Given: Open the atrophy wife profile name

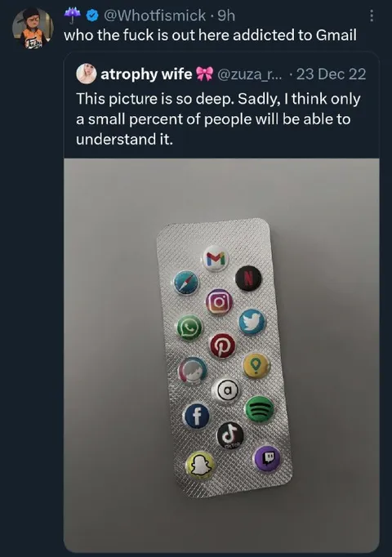Looking at the screenshot, I should click(x=146, y=74).
